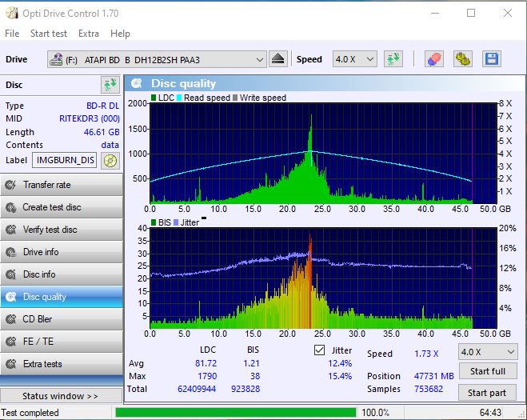Viewport: 527px width, 420px height.
Task: Select the FE / TE test
Action: pyautogui.click(x=62, y=342)
